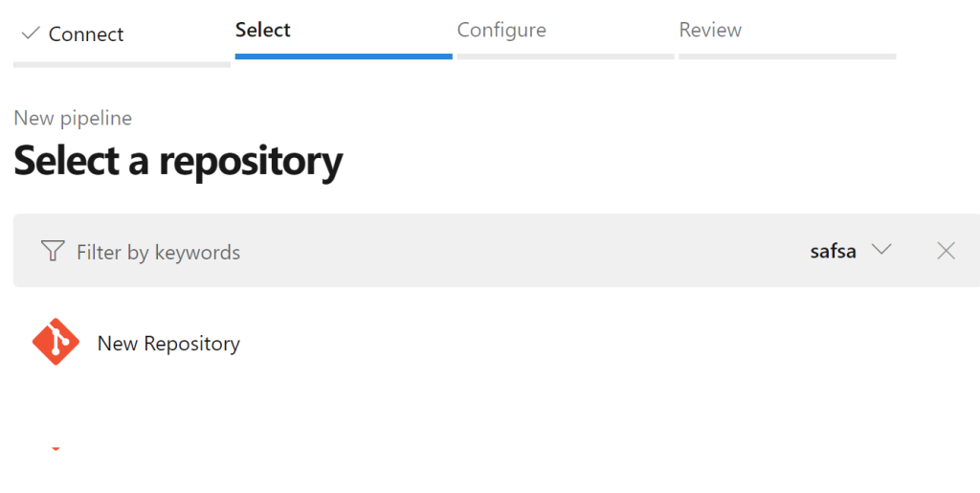
Task: Click the partially visible red repository icon below
Action: click(x=56, y=448)
